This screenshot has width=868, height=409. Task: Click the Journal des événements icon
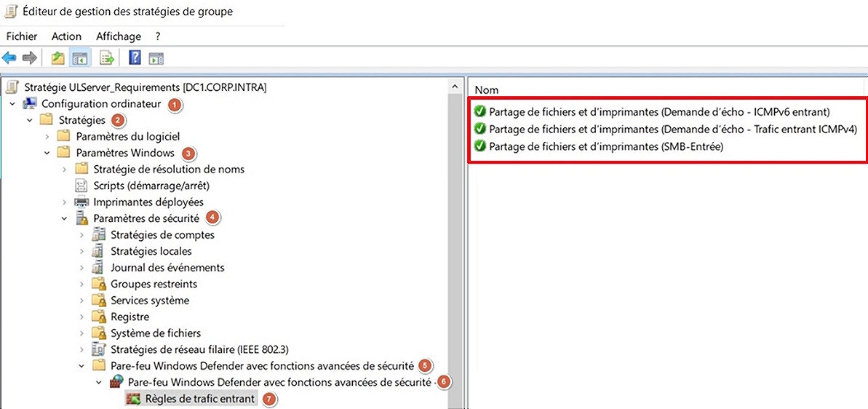[99, 267]
